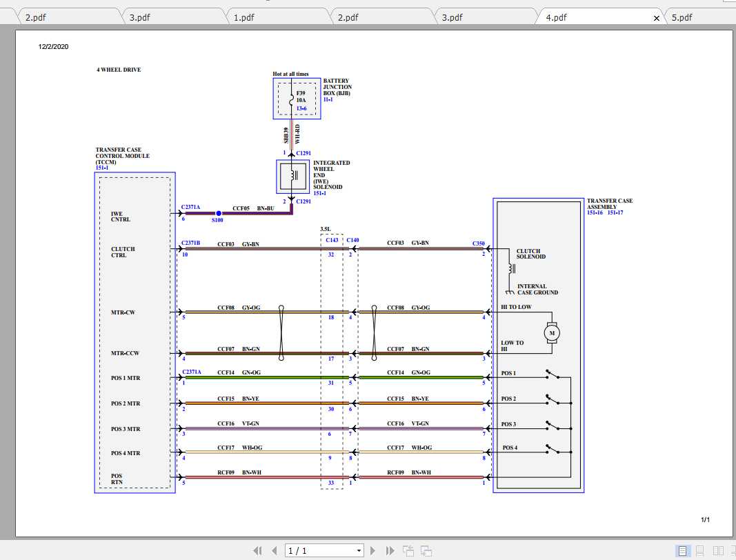Switch to the 5.pdf tab
Screen dimensions: 736x560
pos(683,17)
